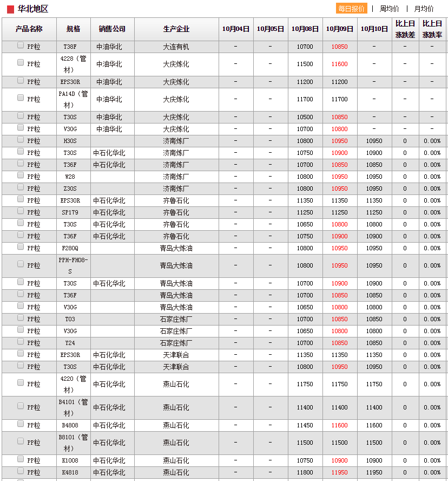448x481 pixels.
Task: Select checkbox for T30S 大庆炼化 row
Action: coord(21,116)
